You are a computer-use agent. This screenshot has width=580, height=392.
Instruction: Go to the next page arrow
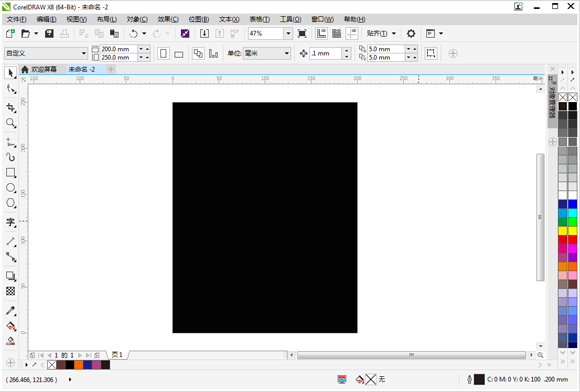(80, 355)
